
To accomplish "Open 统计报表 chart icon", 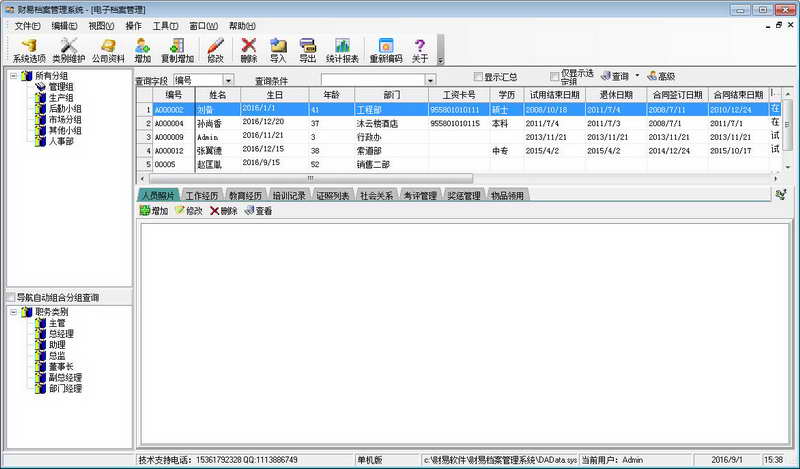I will click(342, 51).
